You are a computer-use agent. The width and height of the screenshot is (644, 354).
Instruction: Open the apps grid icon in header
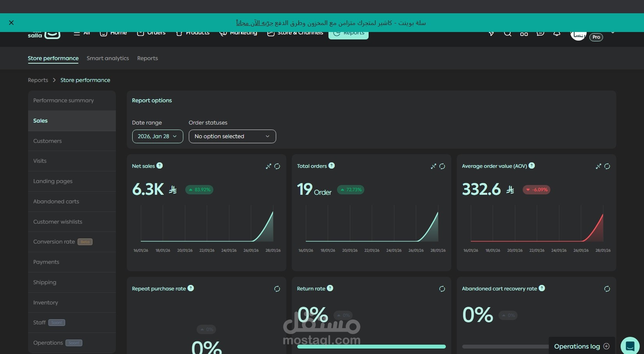[x=524, y=34]
